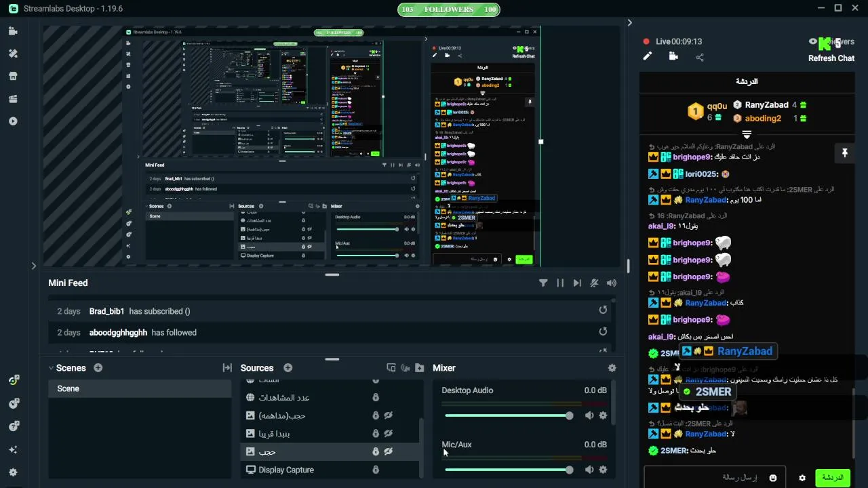This screenshot has height=488, width=868.
Task: Collapse the chat panel with chevron
Action: tap(629, 22)
